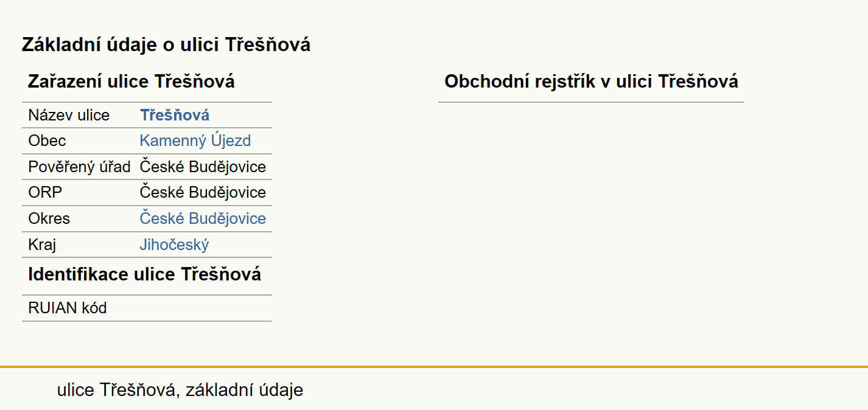Select the Kraj row label

click(x=42, y=245)
